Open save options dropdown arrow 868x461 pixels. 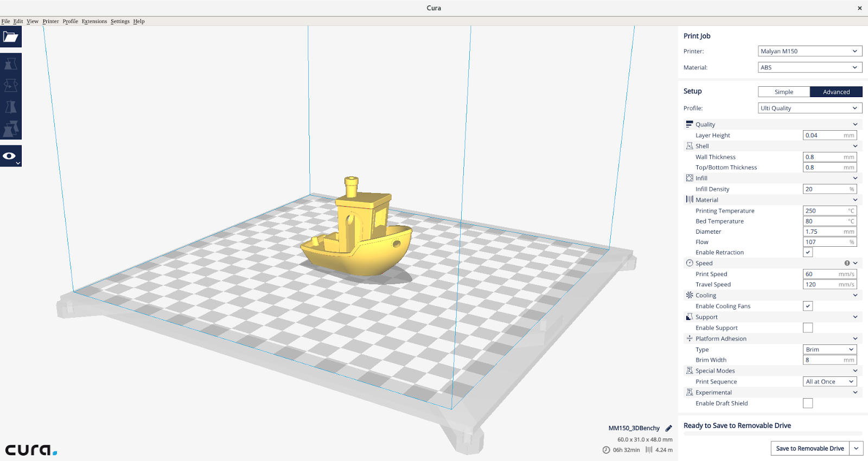(x=857, y=449)
